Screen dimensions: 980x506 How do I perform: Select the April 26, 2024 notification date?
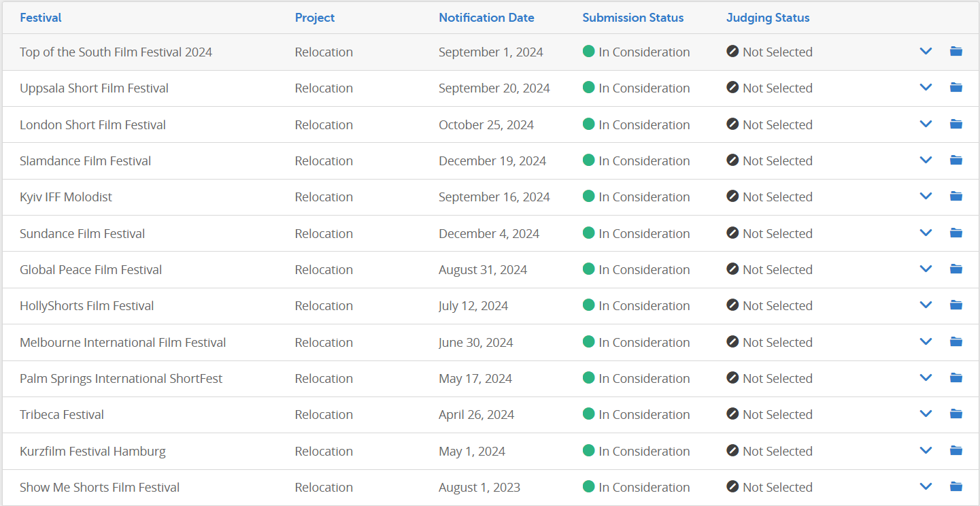tap(476, 415)
